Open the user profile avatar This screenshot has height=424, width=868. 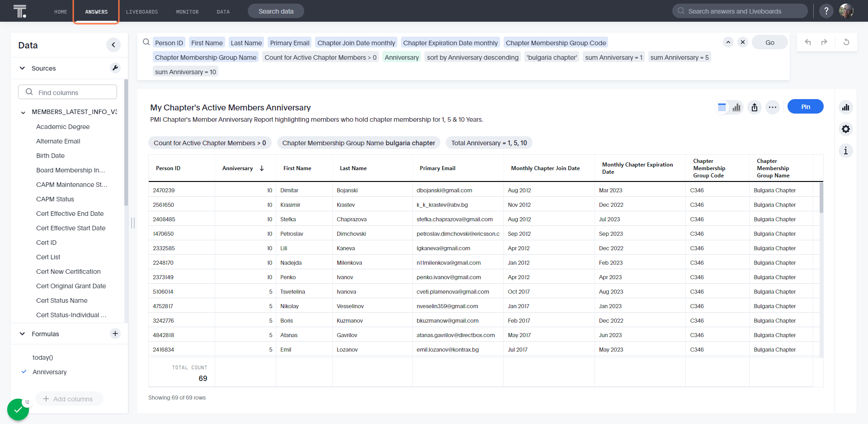pyautogui.click(x=846, y=11)
